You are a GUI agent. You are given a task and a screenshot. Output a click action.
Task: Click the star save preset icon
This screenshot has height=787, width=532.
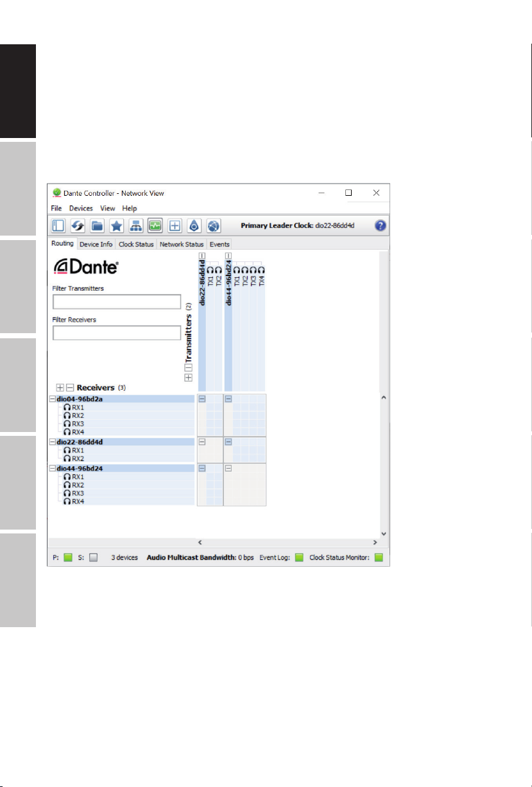[x=117, y=225]
